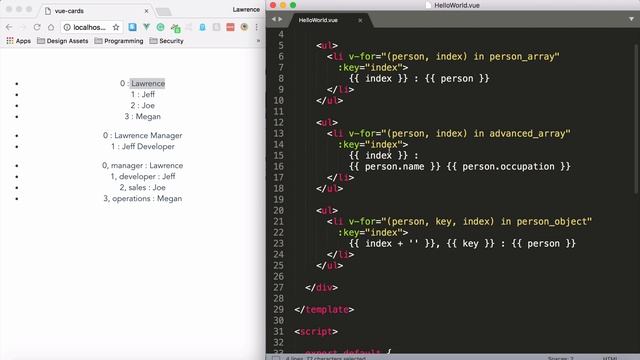Click 'person.occupation' in line 16
640x360 pixels.
tap(508, 167)
